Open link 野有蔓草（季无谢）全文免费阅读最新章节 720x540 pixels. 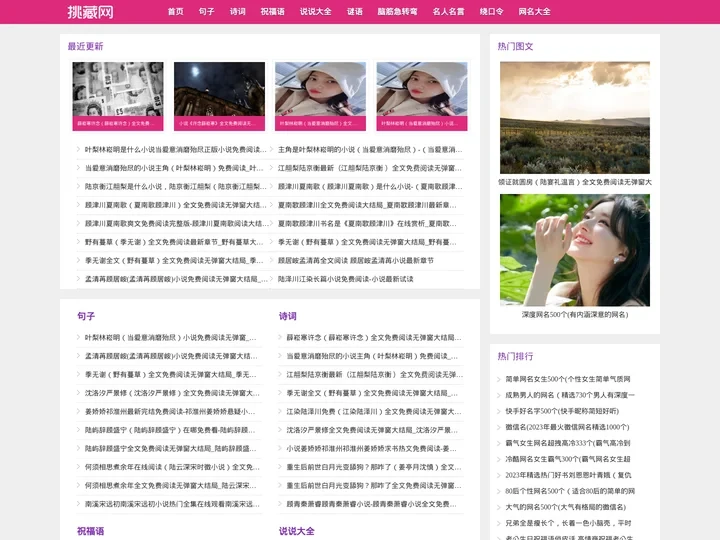tap(174, 242)
